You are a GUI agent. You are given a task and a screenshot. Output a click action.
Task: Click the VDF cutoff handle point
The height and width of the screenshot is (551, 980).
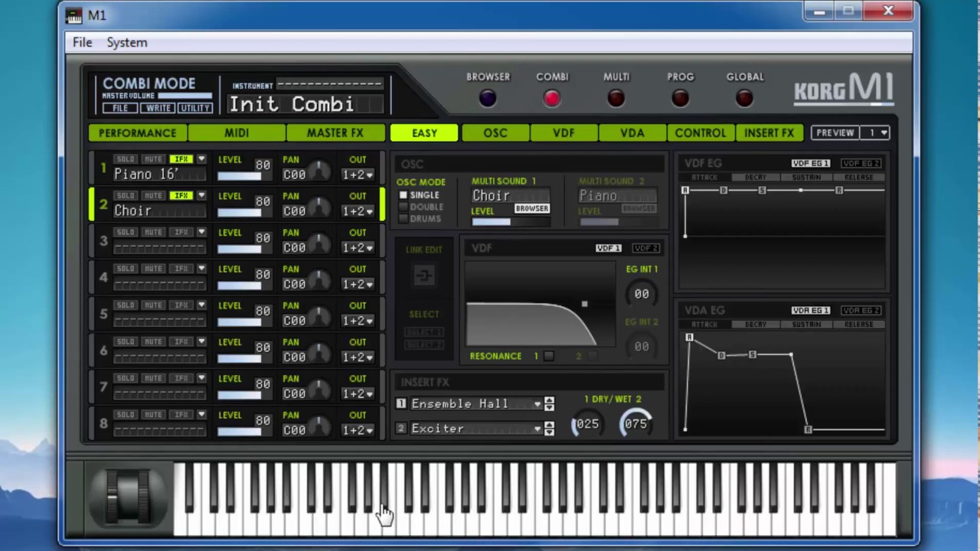[584, 305]
